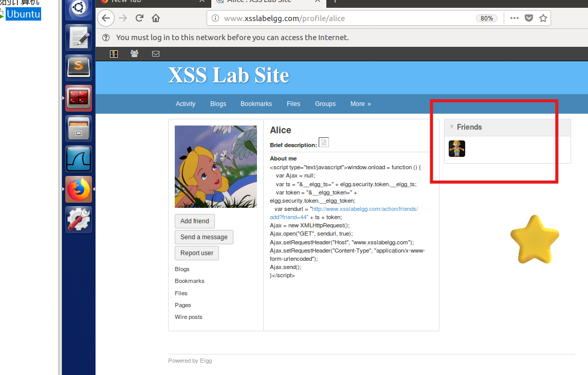
Task: Click the browser back arrow button
Action: pyautogui.click(x=106, y=18)
